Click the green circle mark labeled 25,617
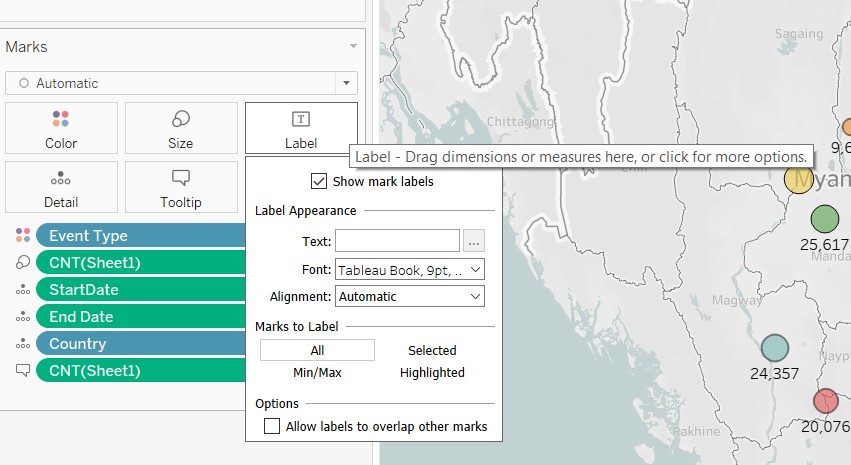This screenshot has width=851, height=465. click(x=824, y=218)
